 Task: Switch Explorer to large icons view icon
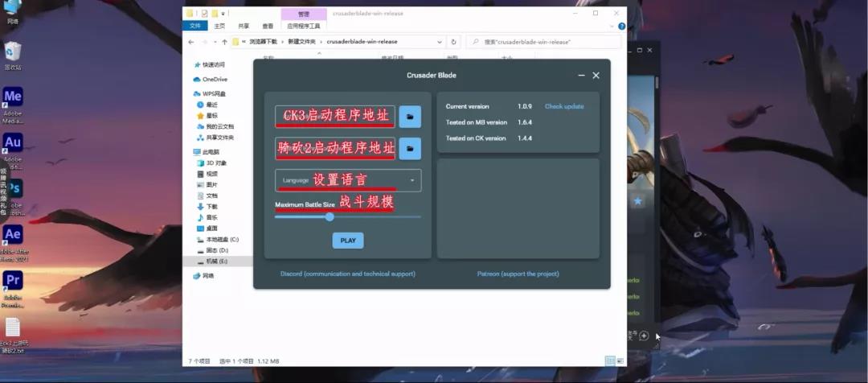point(620,360)
